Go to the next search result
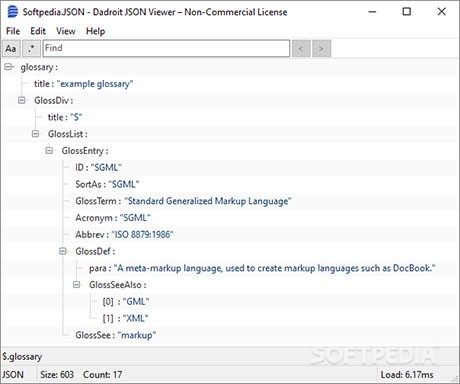Screen dimensions: 460x384 click(321, 49)
